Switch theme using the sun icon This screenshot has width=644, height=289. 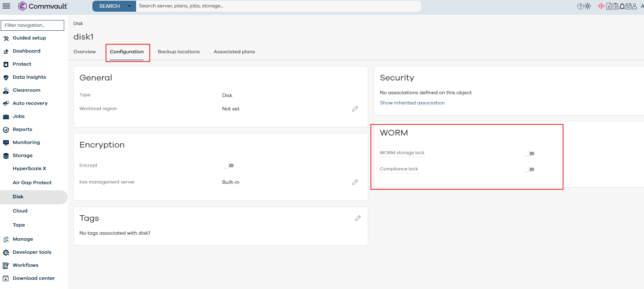pos(588,6)
